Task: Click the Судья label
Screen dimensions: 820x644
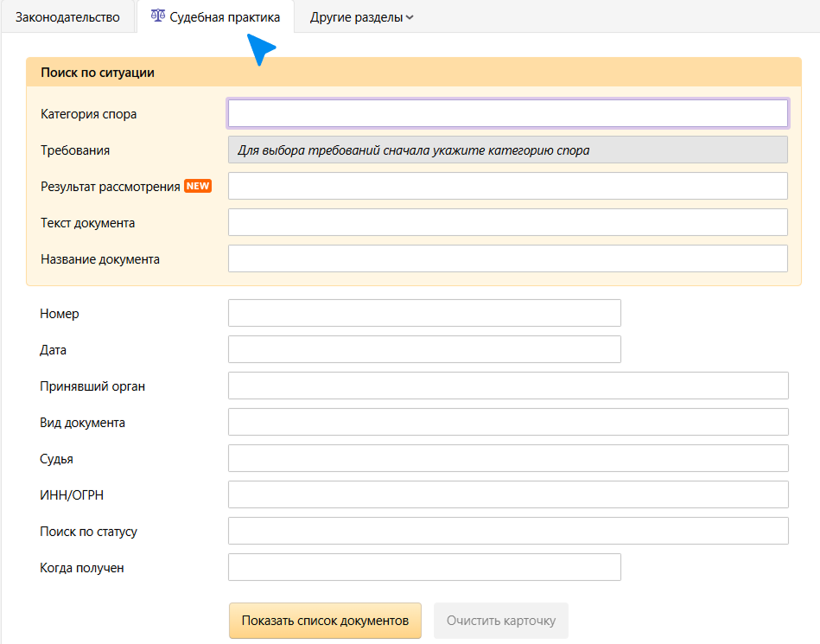Action: pos(56,459)
